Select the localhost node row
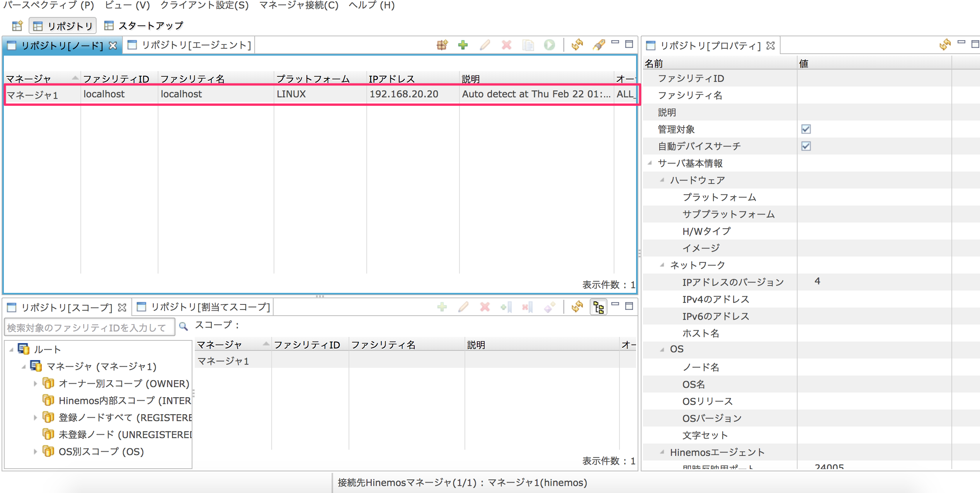This screenshot has height=493, width=980. pos(232,94)
